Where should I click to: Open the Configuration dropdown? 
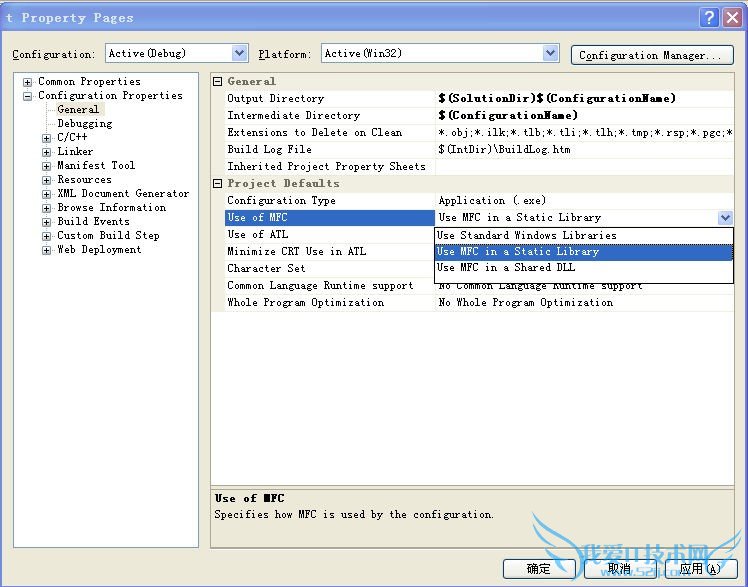tap(239, 53)
